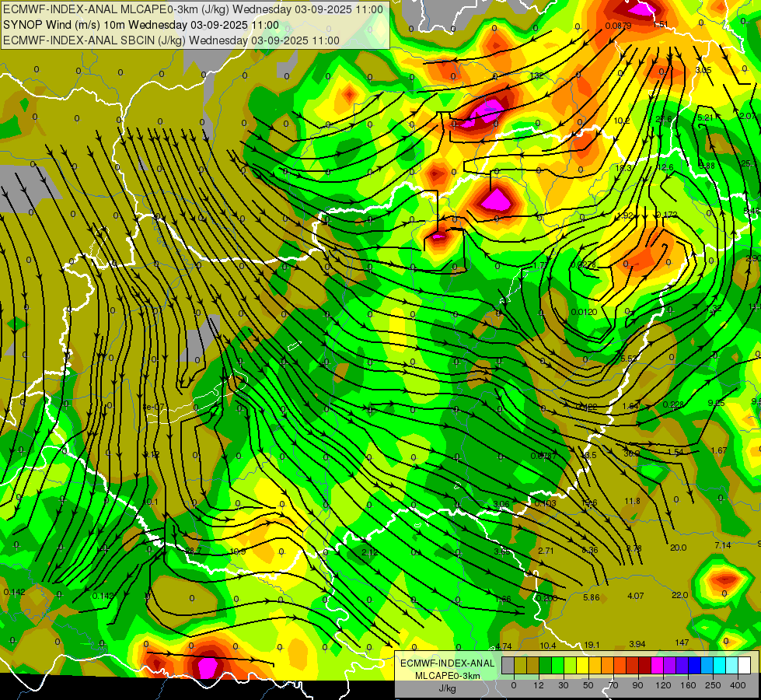Click the bright cyan legend swatch
Screen dimensions: 761x700
coord(720,665)
